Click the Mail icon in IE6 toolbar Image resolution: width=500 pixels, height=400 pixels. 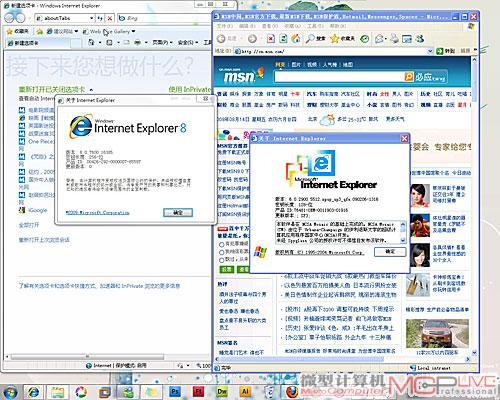pyautogui.click(x=379, y=39)
